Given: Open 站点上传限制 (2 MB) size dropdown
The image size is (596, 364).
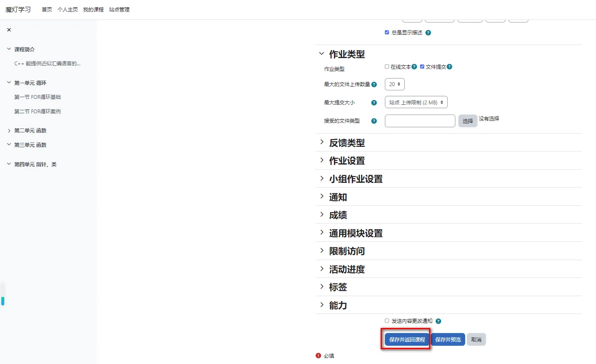Looking at the screenshot, I should pyautogui.click(x=416, y=102).
